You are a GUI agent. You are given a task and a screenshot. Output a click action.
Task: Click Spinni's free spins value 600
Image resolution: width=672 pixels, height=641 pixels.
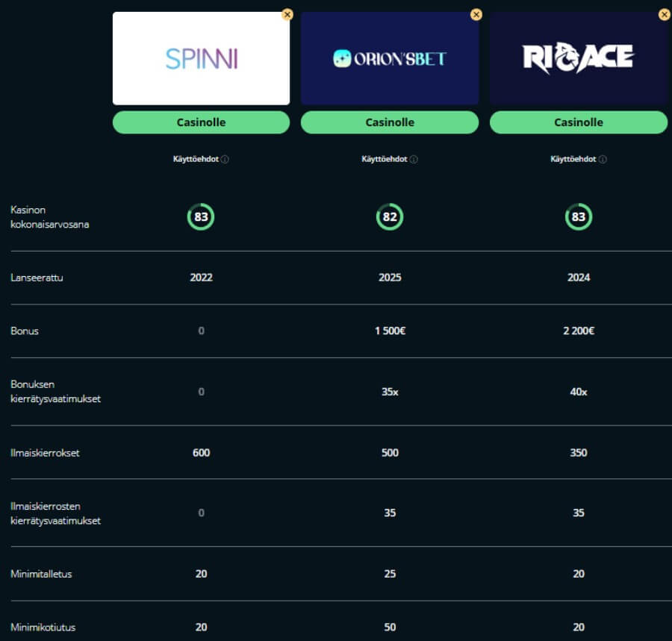[201, 453]
